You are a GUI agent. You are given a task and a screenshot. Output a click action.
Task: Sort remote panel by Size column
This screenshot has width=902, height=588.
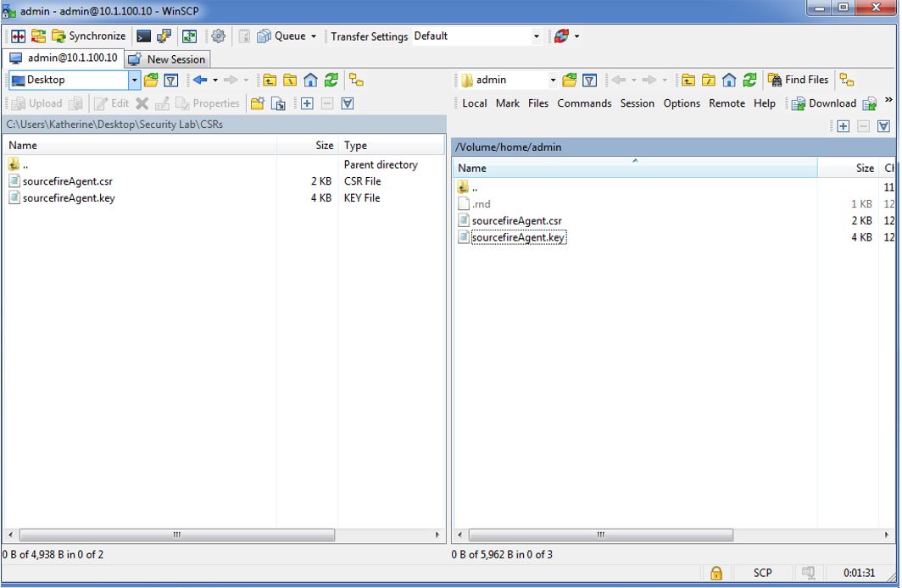pos(849,169)
